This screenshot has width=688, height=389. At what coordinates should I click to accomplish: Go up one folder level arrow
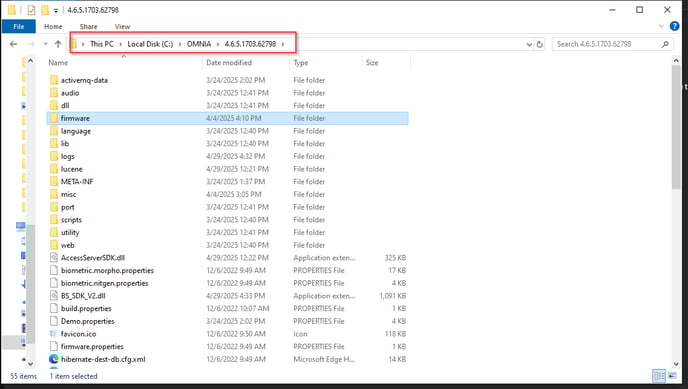(x=57, y=44)
